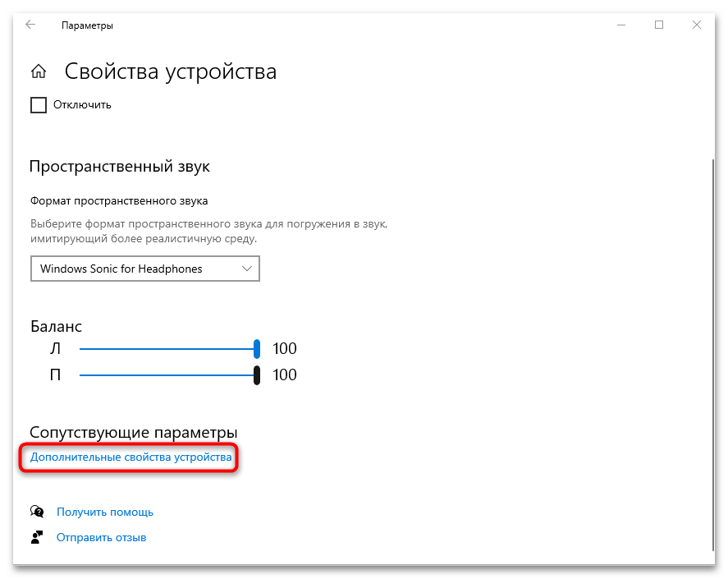Click the middle of the П balance track

point(168,375)
